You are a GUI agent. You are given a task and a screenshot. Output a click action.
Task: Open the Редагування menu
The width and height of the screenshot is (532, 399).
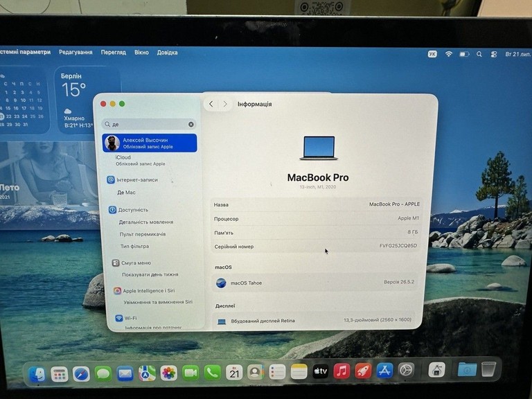click(x=76, y=52)
